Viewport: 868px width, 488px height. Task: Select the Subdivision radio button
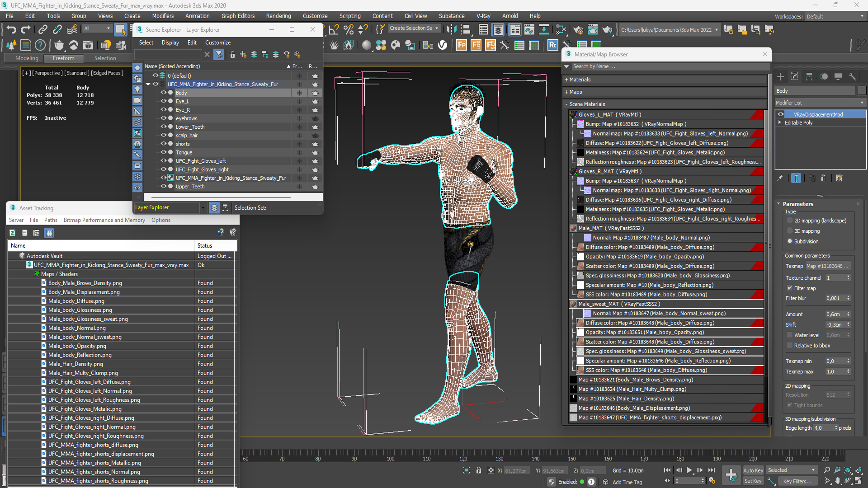point(790,241)
